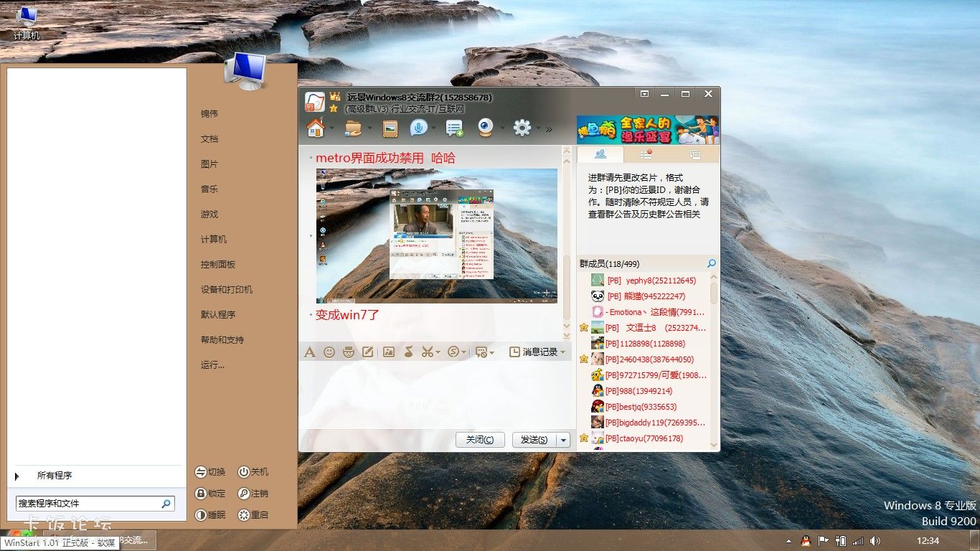Open the Action Center flag tray icon
This screenshot has height=551, width=980.
824,540
